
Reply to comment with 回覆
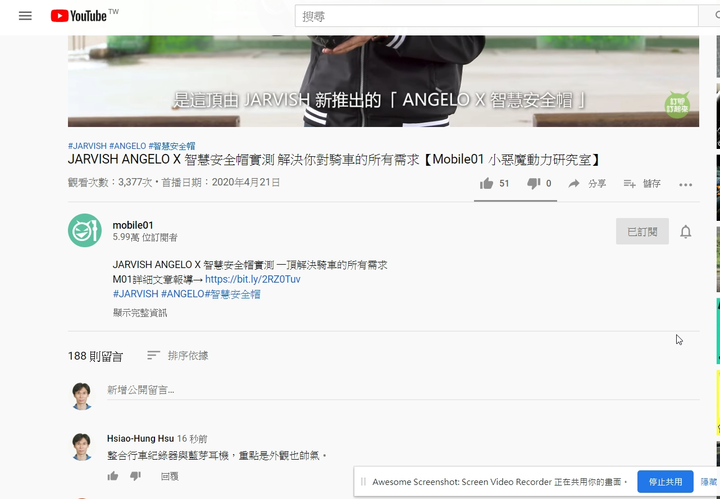click(x=169, y=477)
